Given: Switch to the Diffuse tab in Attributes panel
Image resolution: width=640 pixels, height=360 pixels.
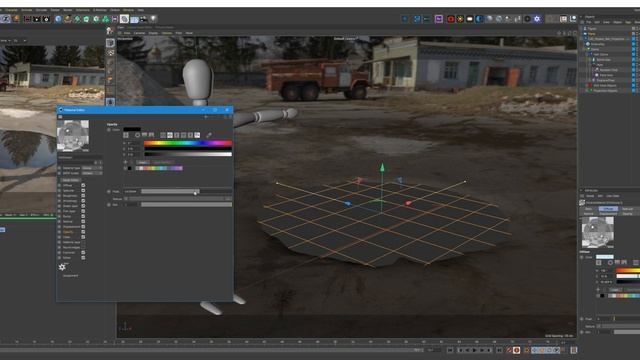Looking at the screenshot, I should pyautogui.click(x=608, y=209).
